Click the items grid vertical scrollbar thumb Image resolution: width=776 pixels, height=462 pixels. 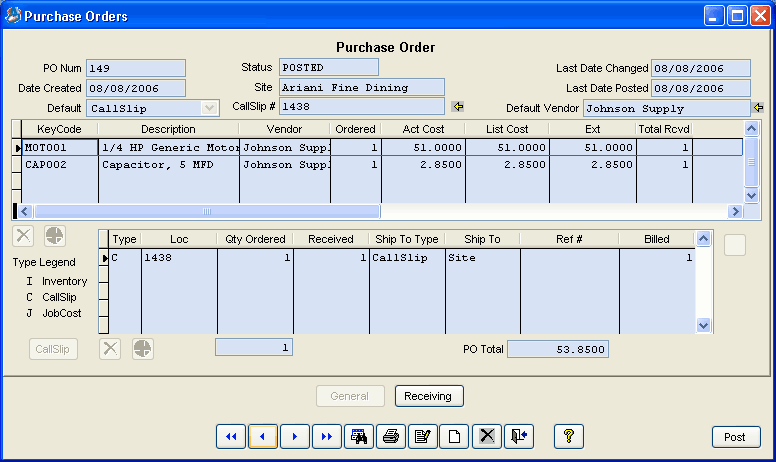(x=751, y=162)
